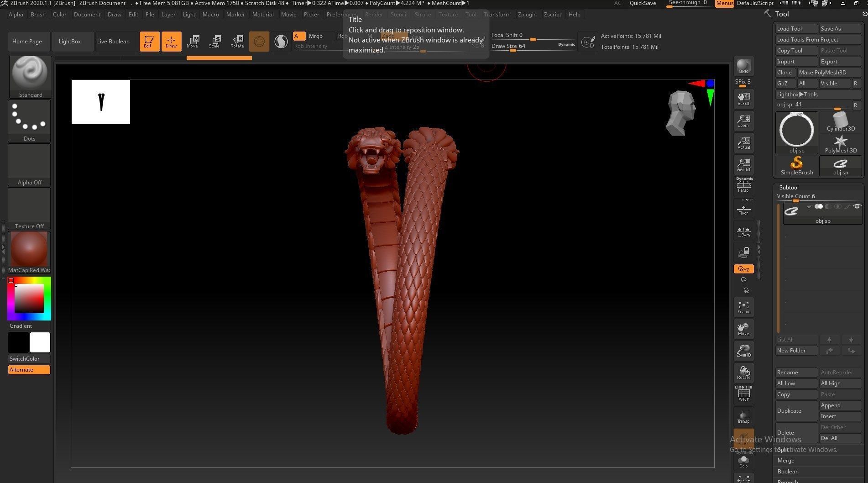Select the PolyMesh3D star tool
The image size is (868, 483).
click(841, 144)
